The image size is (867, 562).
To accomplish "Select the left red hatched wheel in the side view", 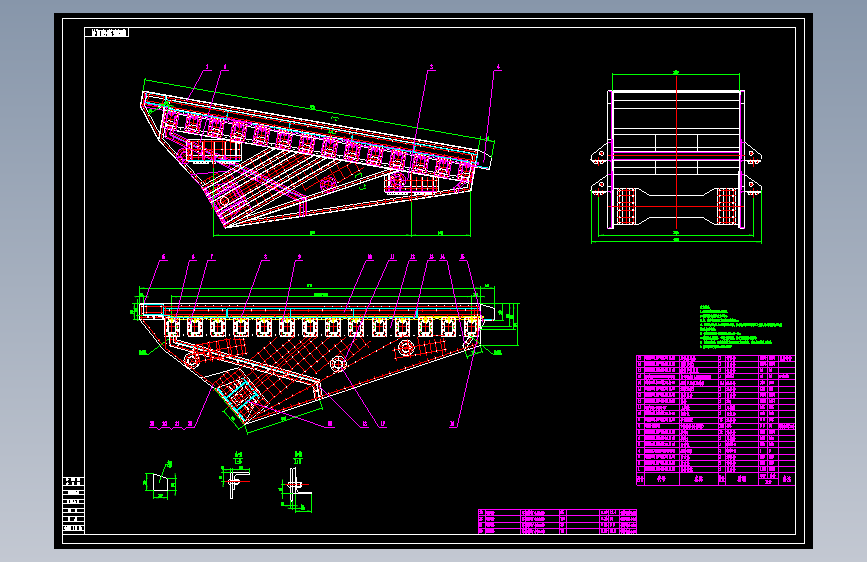I will click(x=626, y=206).
